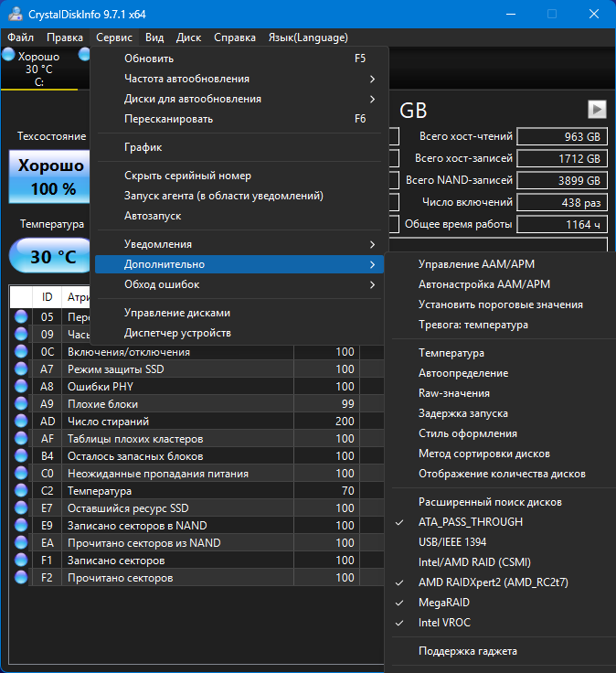Click status orb for attribute AD
Viewport: 616px width, 673px height.
click(x=21, y=421)
